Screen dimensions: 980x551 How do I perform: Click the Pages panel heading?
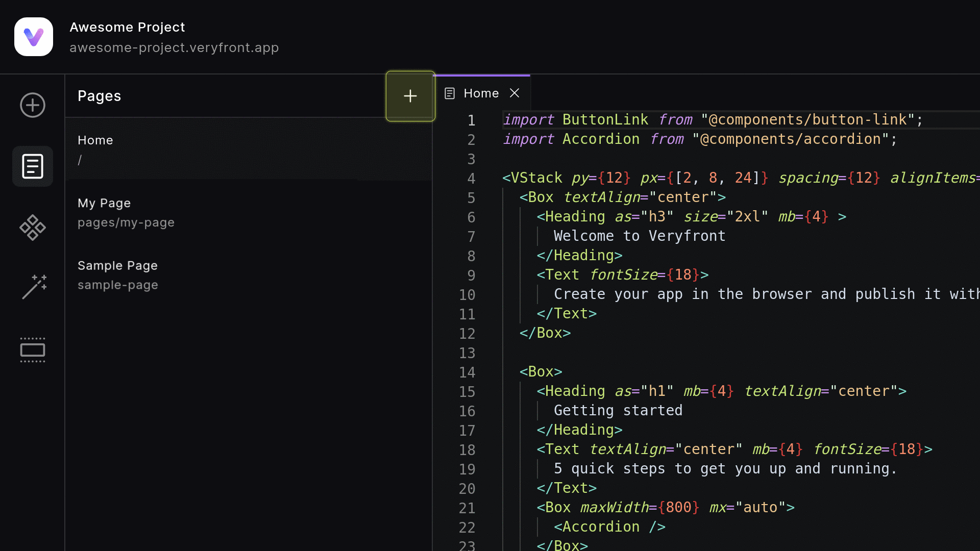100,96
